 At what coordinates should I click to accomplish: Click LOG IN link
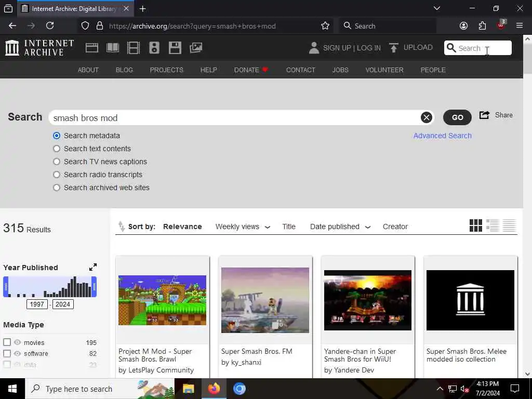[x=368, y=48]
